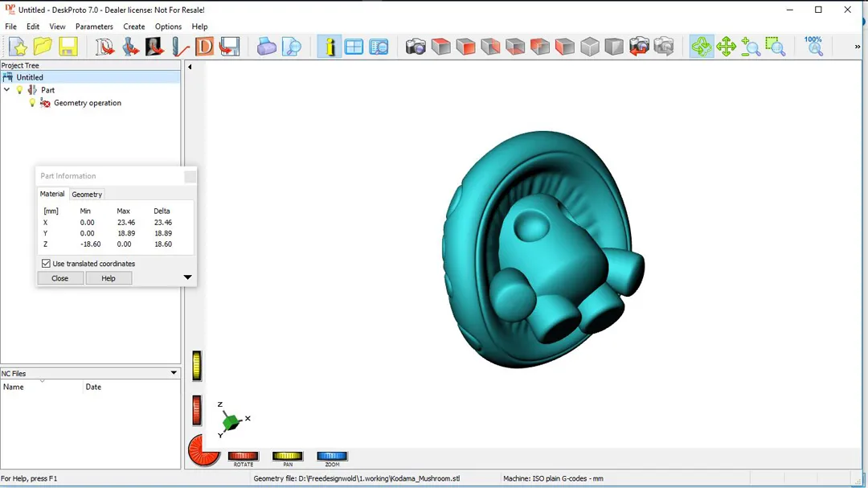Click the grayed-out next view camera icon
This screenshot has width=868, height=488.
(664, 47)
